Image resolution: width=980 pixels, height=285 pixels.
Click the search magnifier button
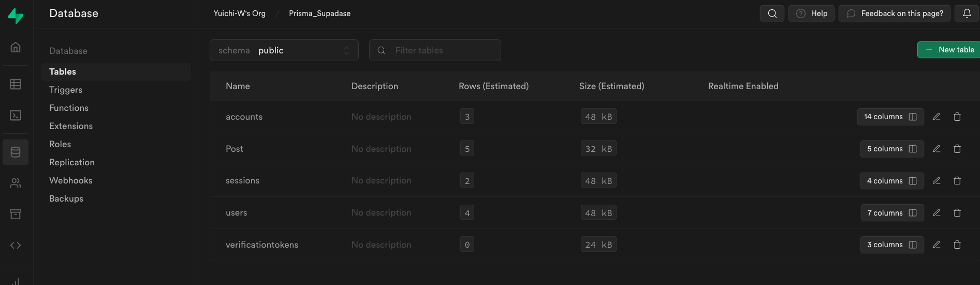[772, 13]
